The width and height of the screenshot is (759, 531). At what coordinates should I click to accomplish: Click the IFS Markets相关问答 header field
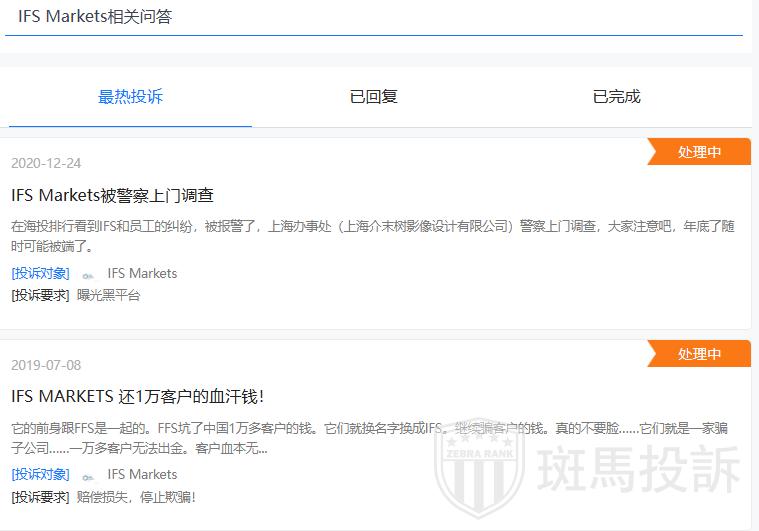[x=373, y=17]
